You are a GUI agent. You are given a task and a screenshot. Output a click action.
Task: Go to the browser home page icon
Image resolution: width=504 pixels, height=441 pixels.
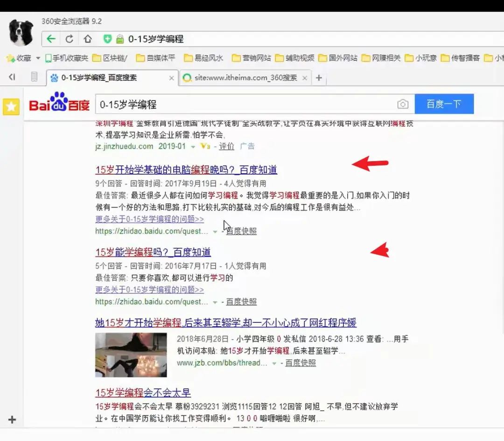coord(87,39)
